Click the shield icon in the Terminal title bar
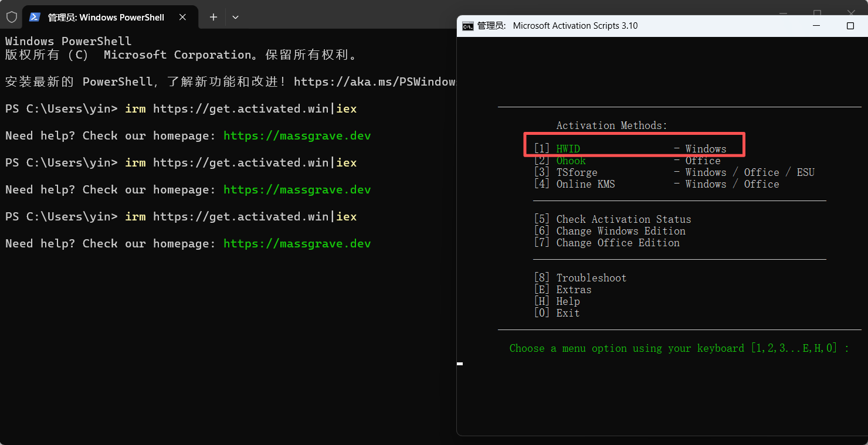The height and width of the screenshot is (445, 868). [x=12, y=17]
